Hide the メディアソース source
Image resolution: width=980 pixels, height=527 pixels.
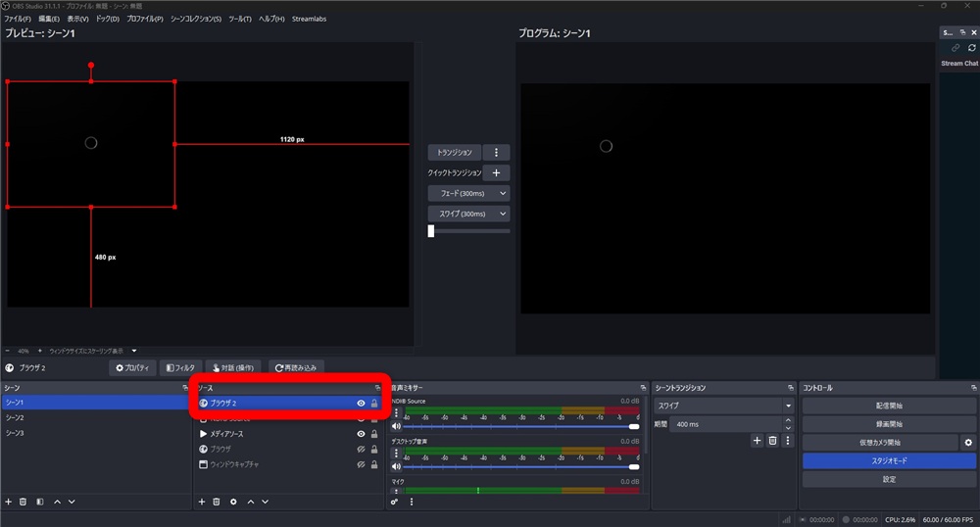(361, 434)
